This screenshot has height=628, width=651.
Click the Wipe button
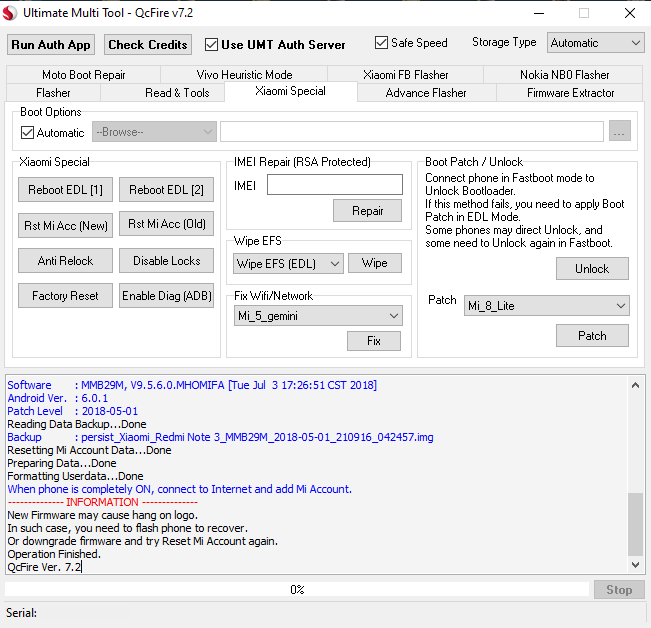[x=374, y=263]
